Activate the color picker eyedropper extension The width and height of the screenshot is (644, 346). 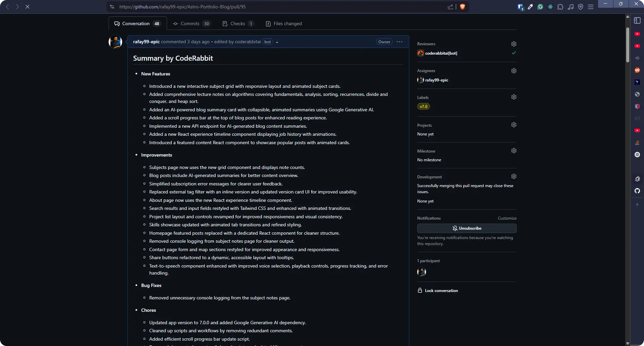(530, 7)
